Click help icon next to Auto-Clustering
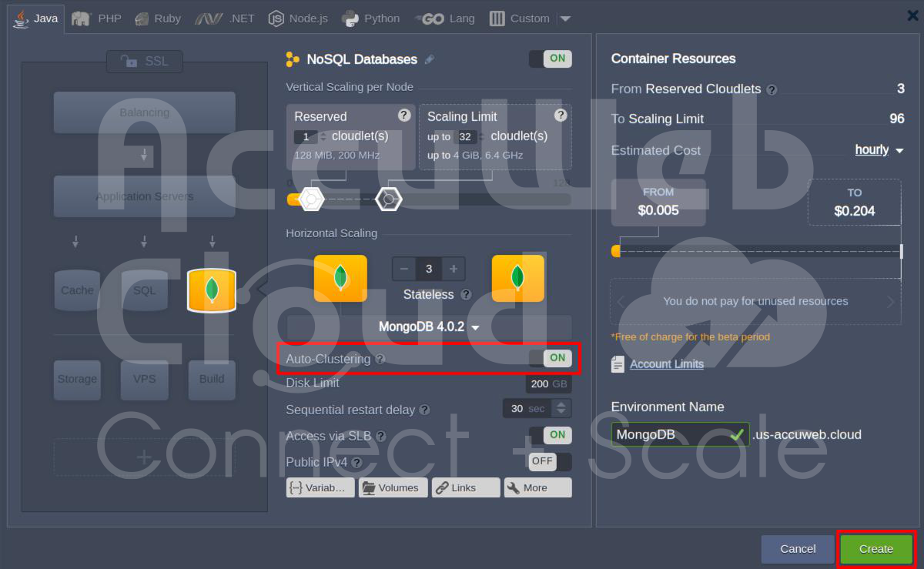Viewport: 924px width, 569px height. pyautogui.click(x=380, y=360)
